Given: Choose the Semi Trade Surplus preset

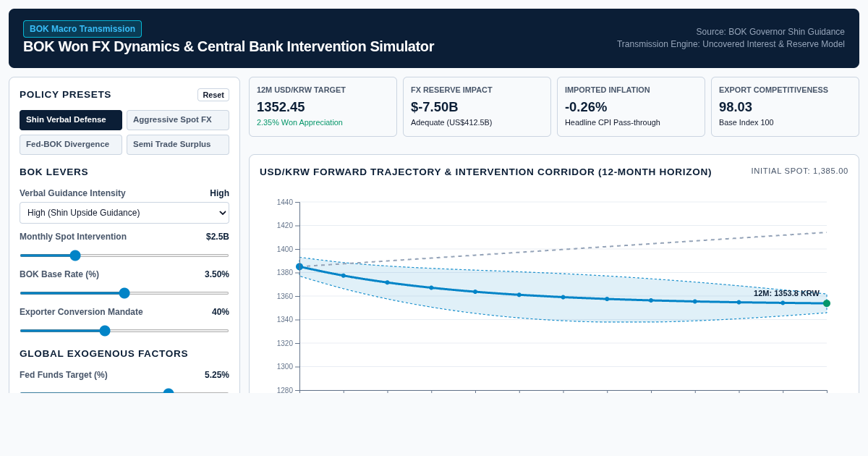Looking at the screenshot, I should click(178, 145).
